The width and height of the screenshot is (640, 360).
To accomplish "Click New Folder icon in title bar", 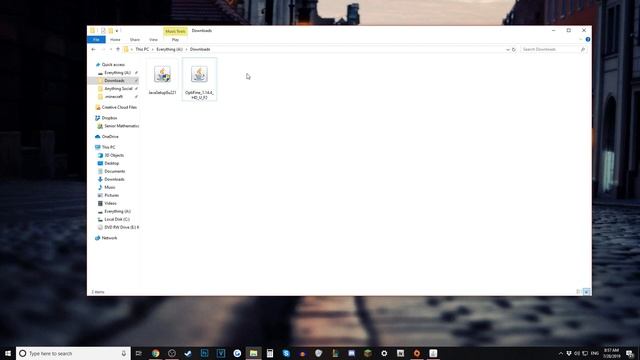I will pyautogui.click(x=110, y=31).
